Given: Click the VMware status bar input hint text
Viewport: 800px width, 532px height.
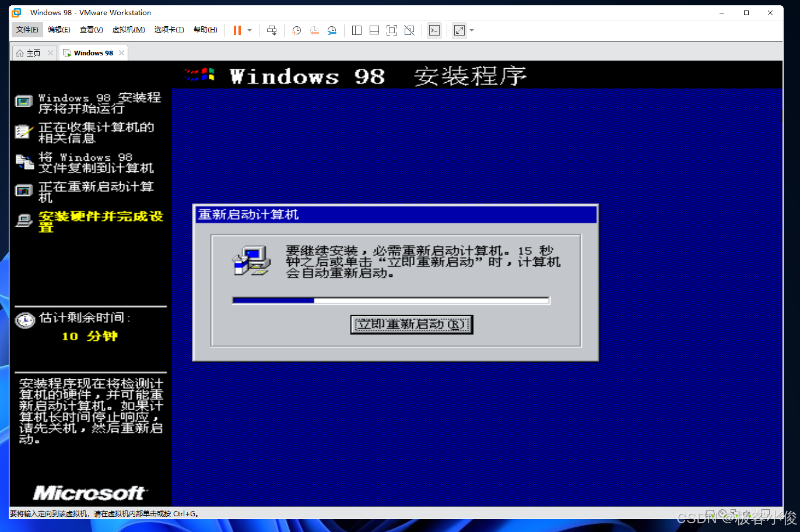Looking at the screenshot, I should tap(105, 513).
